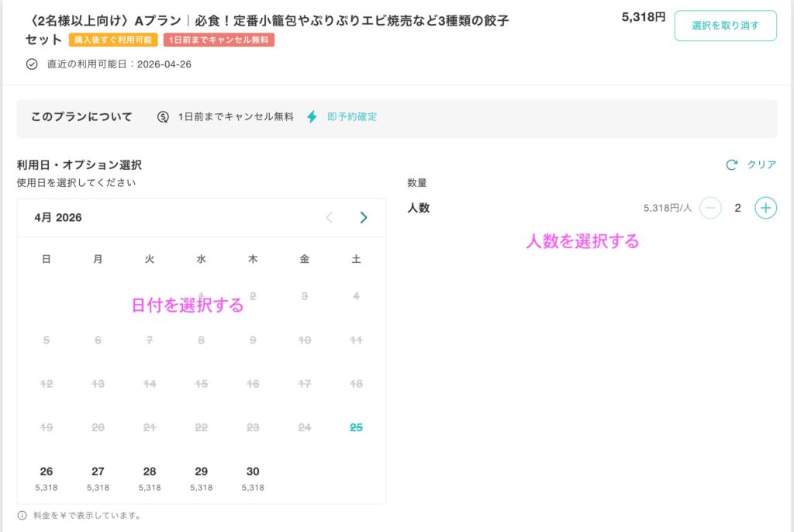This screenshot has height=532, width=794.
Task: Click the clock icon next to 1日前までキャンセル無料
Action: pyautogui.click(x=162, y=116)
